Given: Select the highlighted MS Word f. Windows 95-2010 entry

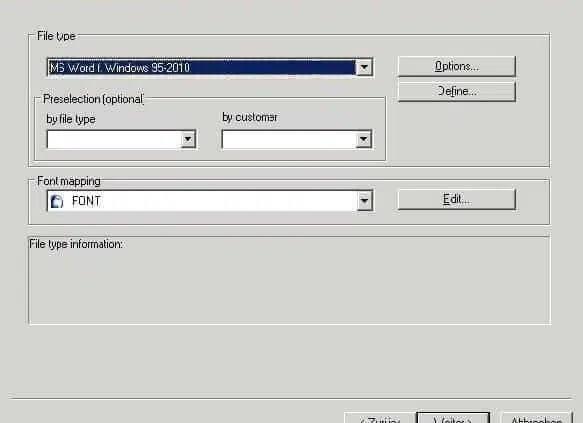Looking at the screenshot, I should pyautogui.click(x=202, y=68).
